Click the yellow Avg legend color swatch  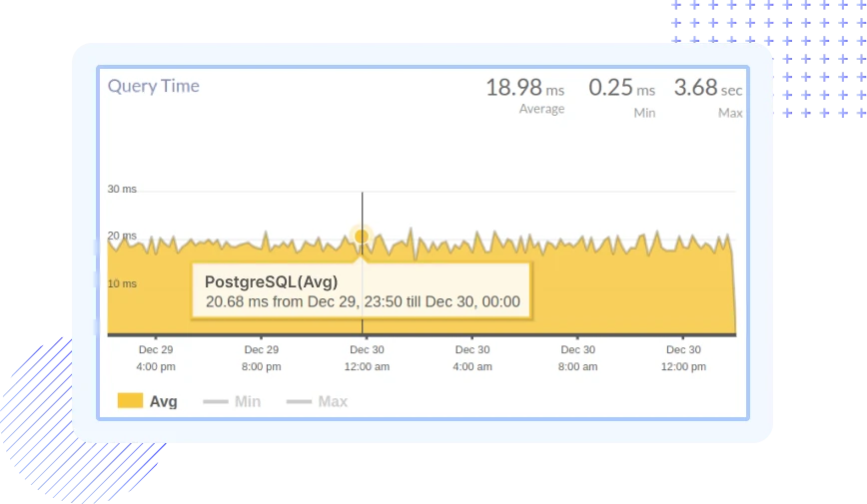click(130, 400)
